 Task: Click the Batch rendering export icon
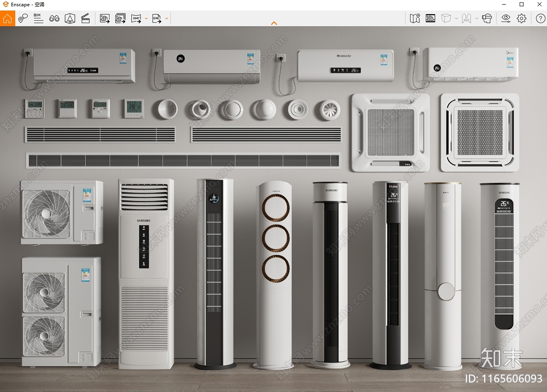(120, 18)
